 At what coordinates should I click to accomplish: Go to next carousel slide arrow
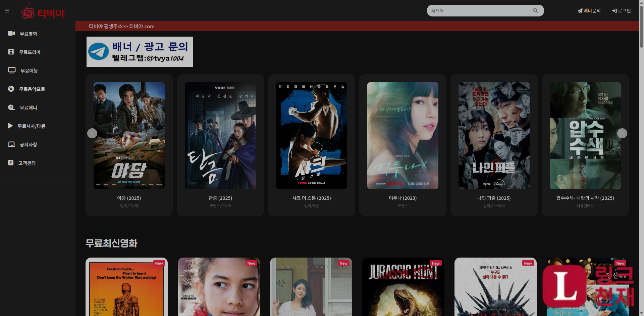622,133
